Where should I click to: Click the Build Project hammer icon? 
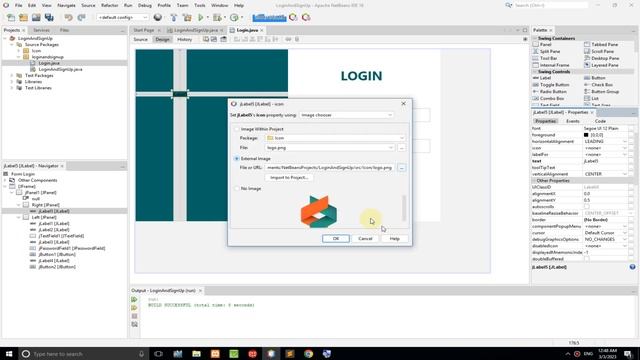click(174, 18)
